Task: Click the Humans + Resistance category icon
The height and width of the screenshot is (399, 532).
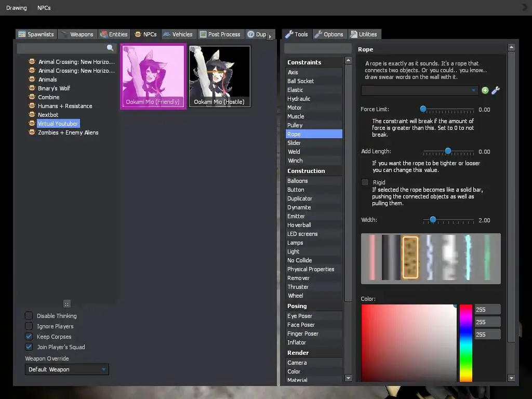Action: tap(32, 105)
